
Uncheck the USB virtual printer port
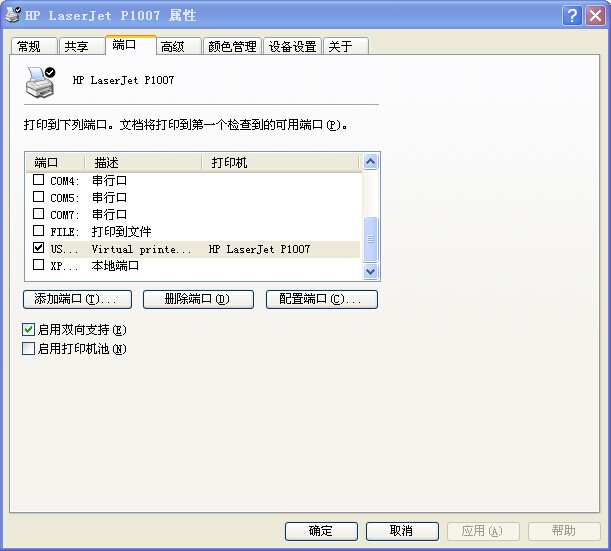(x=39, y=248)
